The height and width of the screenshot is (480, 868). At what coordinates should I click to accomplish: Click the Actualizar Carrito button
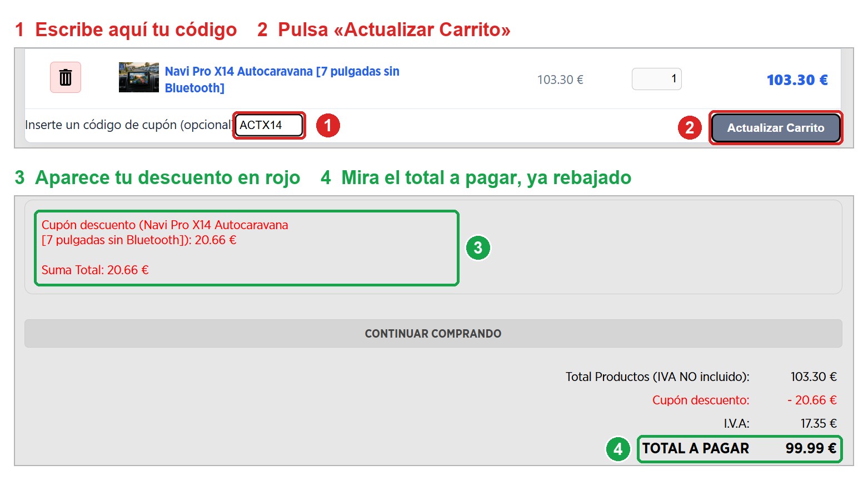point(776,128)
